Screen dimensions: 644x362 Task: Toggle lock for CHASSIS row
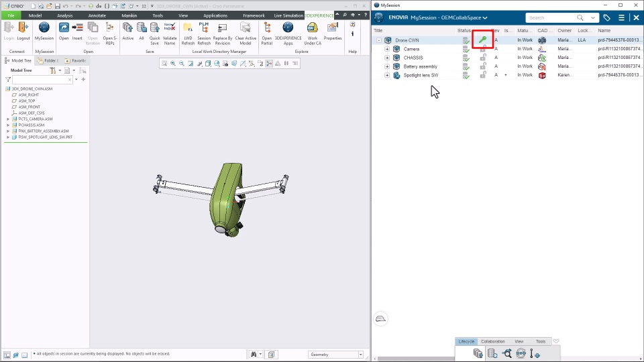click(483, 58)
